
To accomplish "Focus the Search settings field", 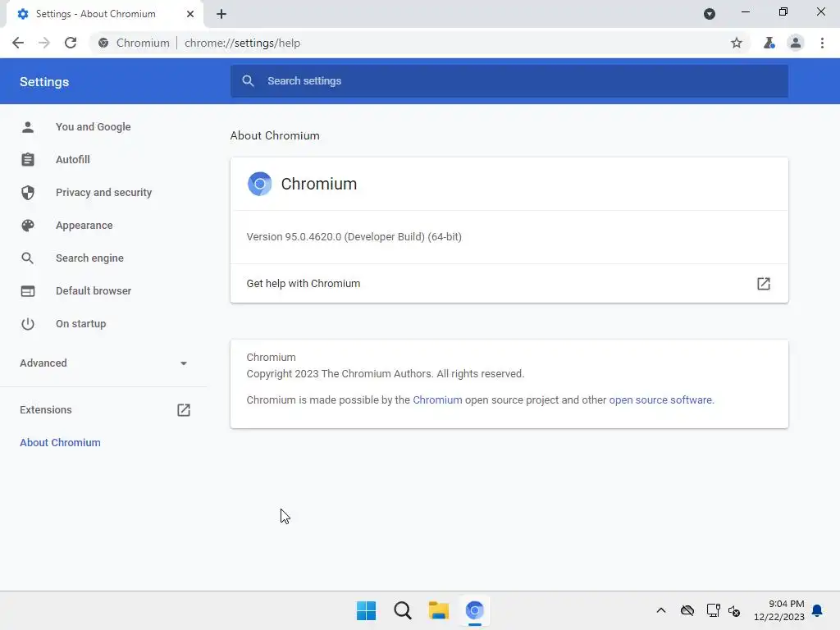I will click(x=509, y=81).
